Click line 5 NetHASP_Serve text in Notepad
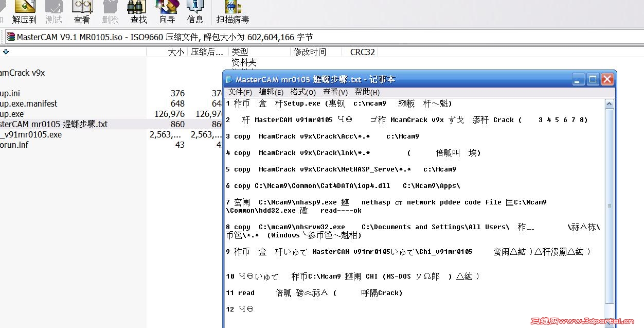 click(x=341, y=169)
